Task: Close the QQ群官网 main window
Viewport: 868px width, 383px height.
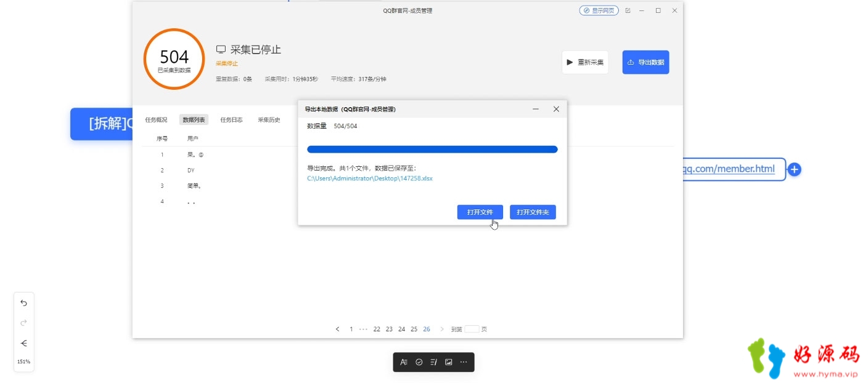Action: coord(674,10)
